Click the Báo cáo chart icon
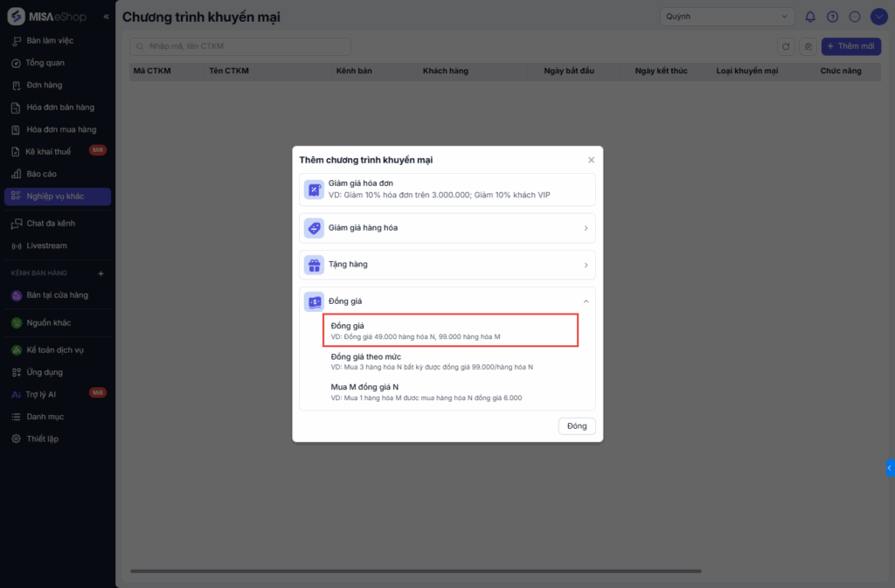The height and width of the screenshot is (588, 895). point(16,174)
